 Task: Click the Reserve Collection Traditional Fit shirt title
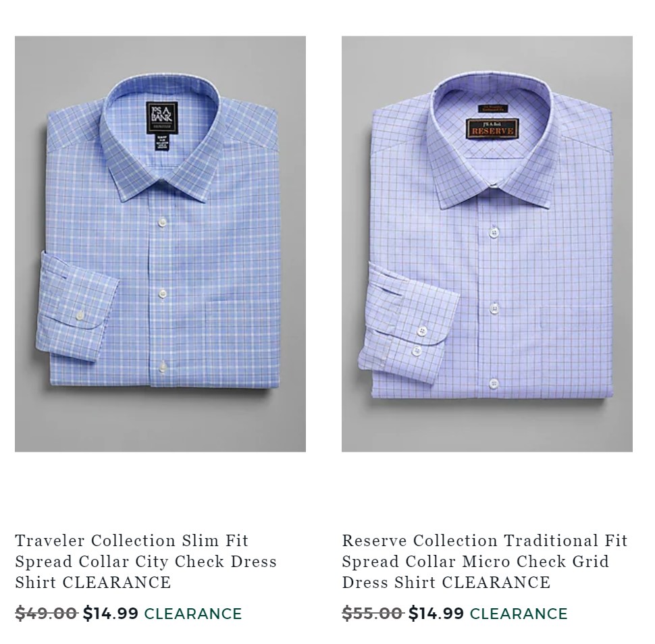point(485,562)
